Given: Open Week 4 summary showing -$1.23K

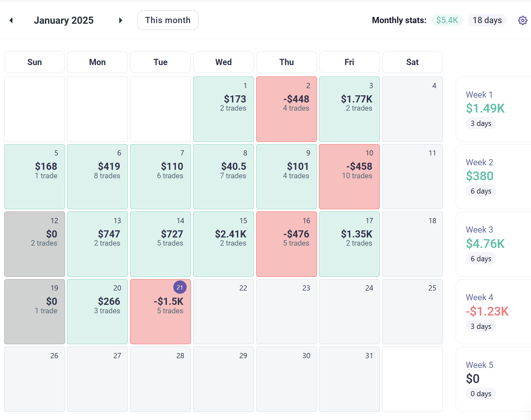Looking at the screenshot, I should (x=493, y=311).
